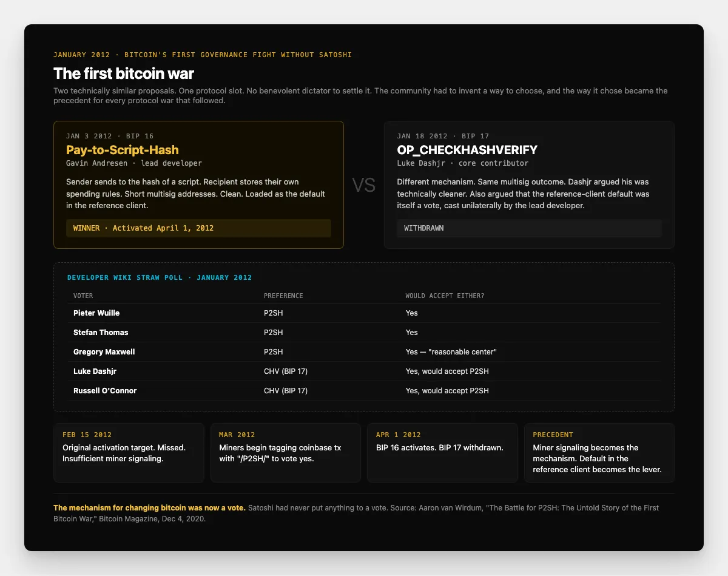This screenshot has width=728, height=576.
Task: Click the P2SH description 'Sender sends to the hash'
Action: coord(197,194)
